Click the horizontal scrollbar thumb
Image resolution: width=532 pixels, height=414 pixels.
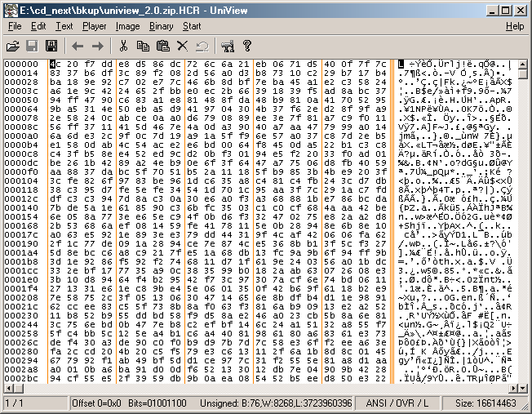[18, 388]
